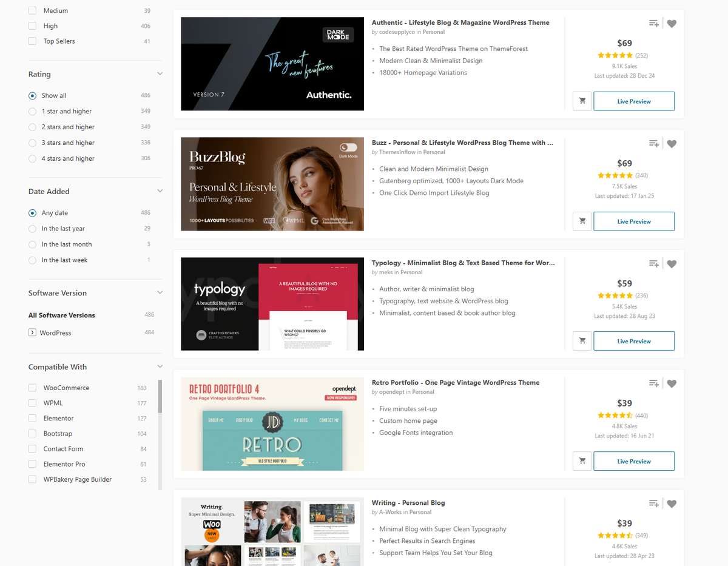Add Authentic theme to collection
Screen dimensions: 728x566
653,24
